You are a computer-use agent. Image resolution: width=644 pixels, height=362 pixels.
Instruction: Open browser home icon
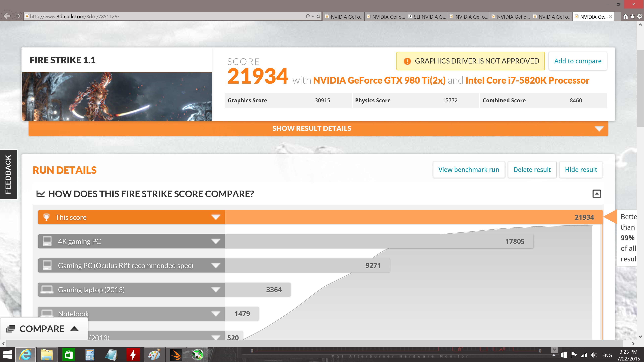tap(625, 16)
